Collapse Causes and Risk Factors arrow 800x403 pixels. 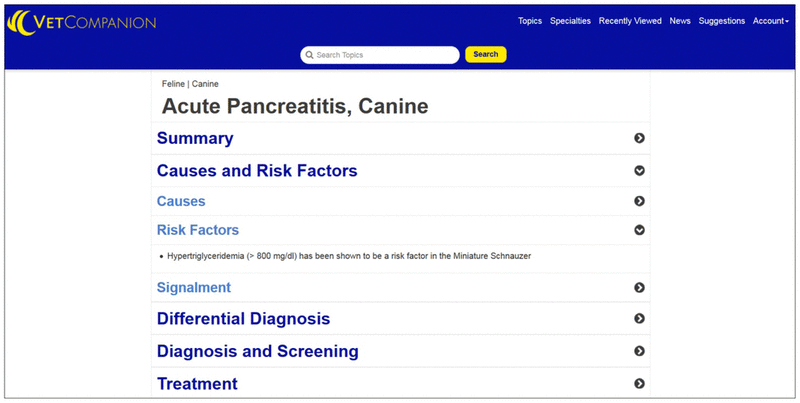[639, 170]
